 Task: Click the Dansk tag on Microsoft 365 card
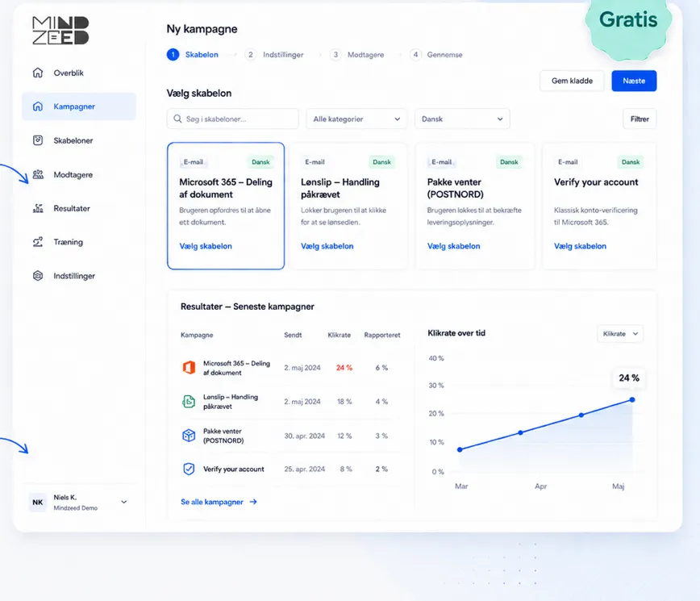point(260,162)
